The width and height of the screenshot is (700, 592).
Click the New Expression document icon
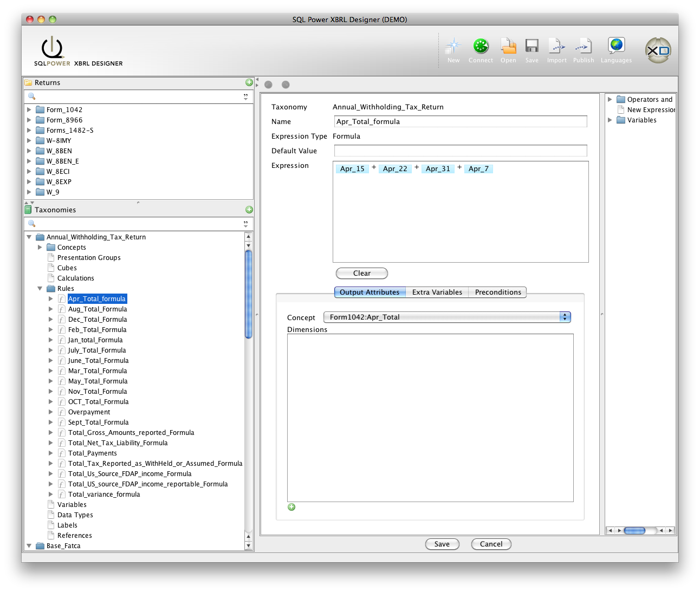[x=621, y=109]
